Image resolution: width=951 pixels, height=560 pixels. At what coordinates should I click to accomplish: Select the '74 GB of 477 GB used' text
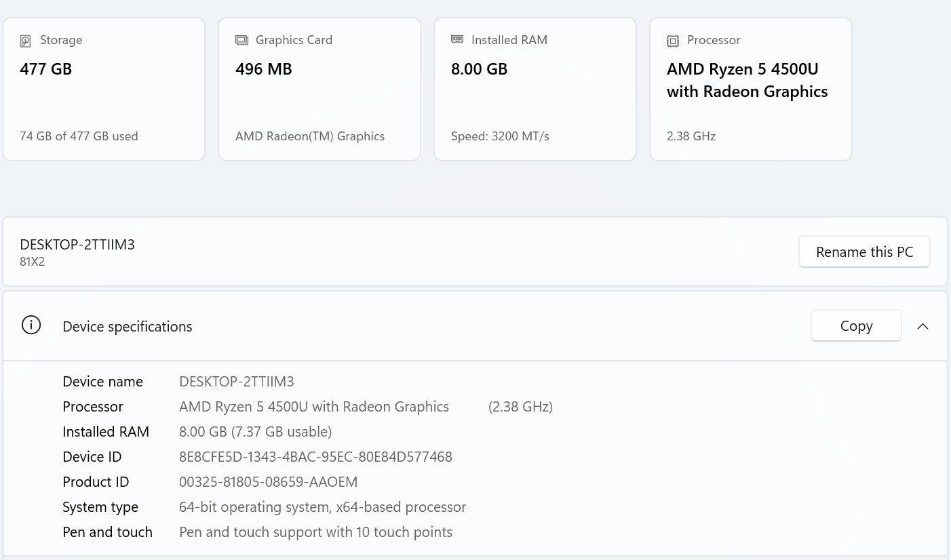79,136
